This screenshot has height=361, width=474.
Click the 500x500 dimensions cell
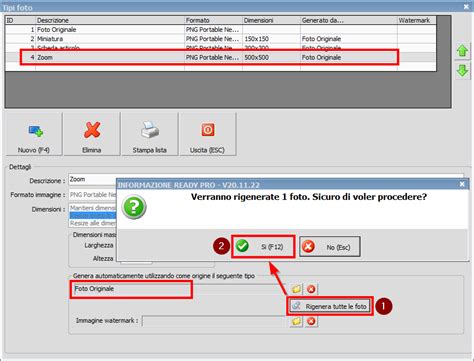271,57
